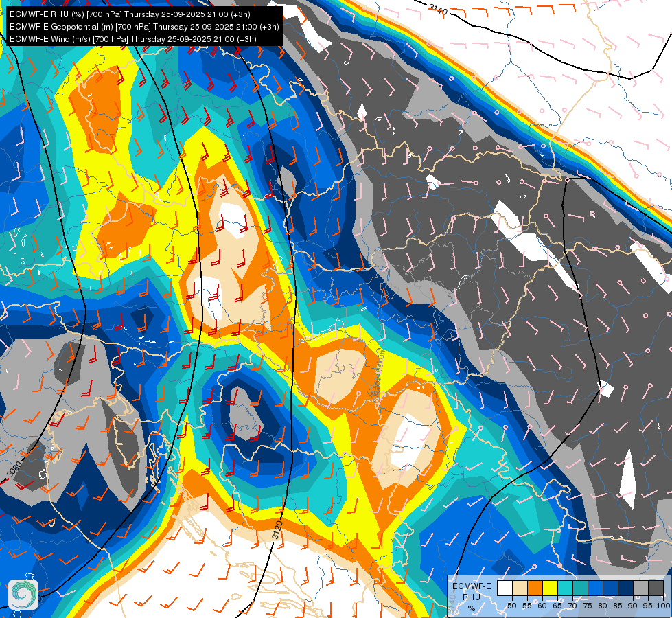Viewport: 672px width, 618px height.
Task: Select the 'ECMWF-E RHU (%)' title line
Action: pos(130,14)
